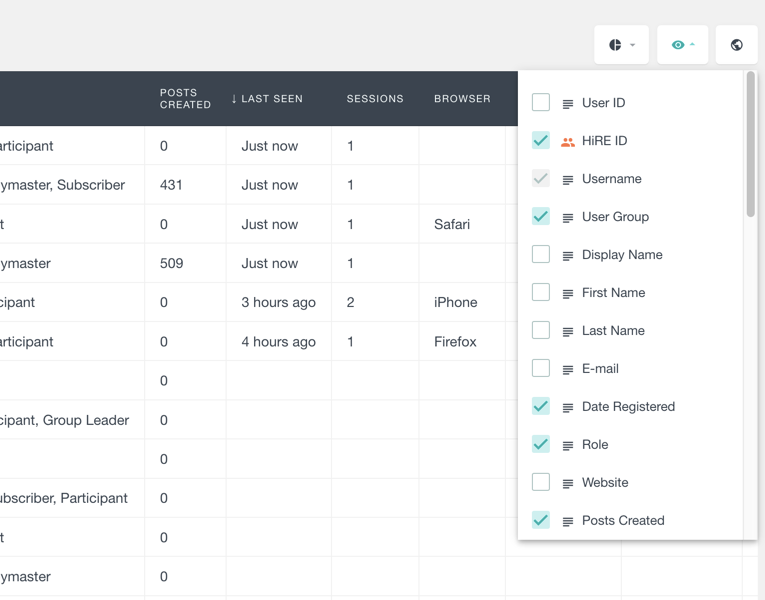
Task: Select the HiRE ID label in list
Action: (604, 141)
